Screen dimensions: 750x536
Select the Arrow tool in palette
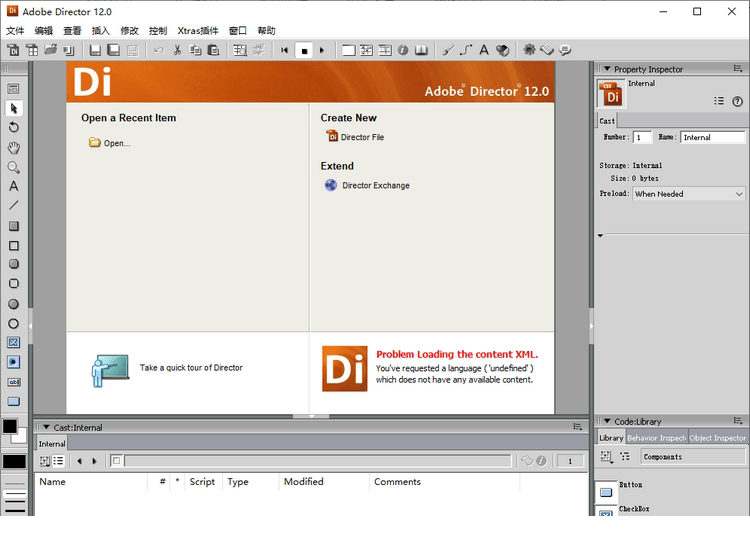[13, 108]
